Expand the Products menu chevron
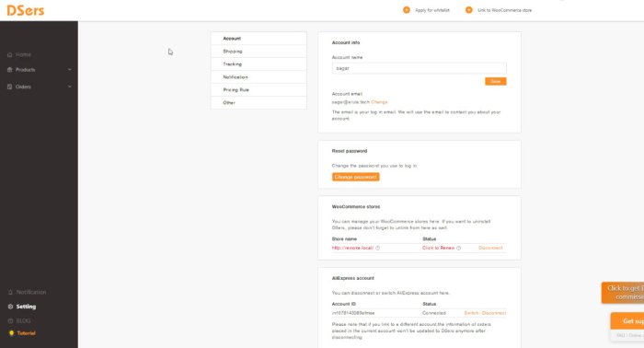 coord(69,70)
